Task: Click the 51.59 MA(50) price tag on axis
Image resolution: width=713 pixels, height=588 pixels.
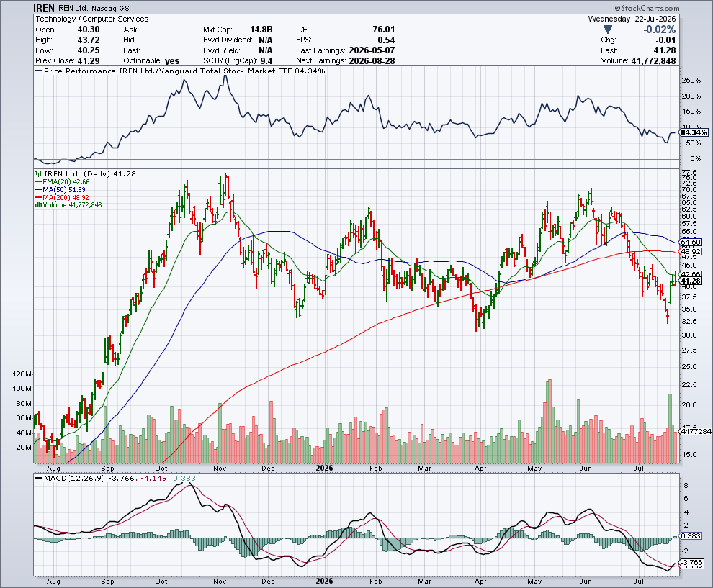Action: coord(691,243)
